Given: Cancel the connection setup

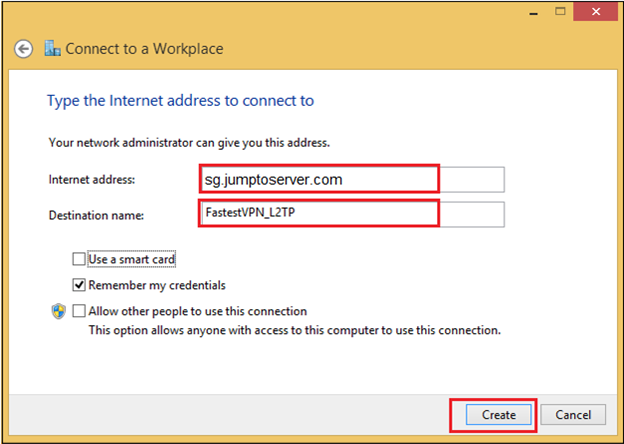Looking at the screenshot, I should (x=573, y=415).
